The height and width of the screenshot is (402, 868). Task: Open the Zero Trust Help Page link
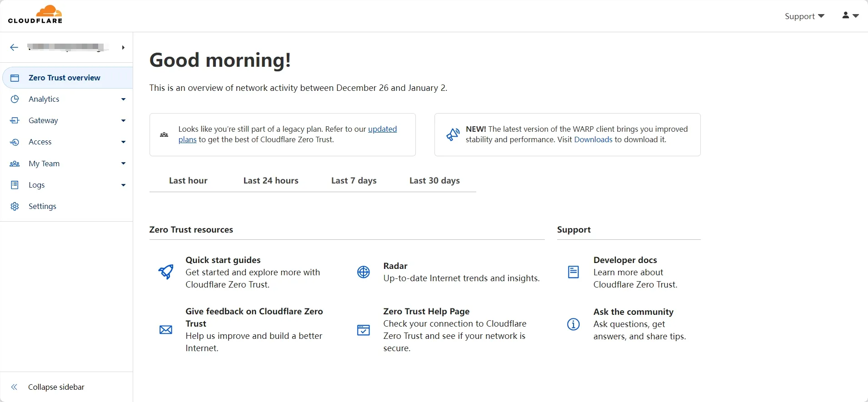click(426, 311)
